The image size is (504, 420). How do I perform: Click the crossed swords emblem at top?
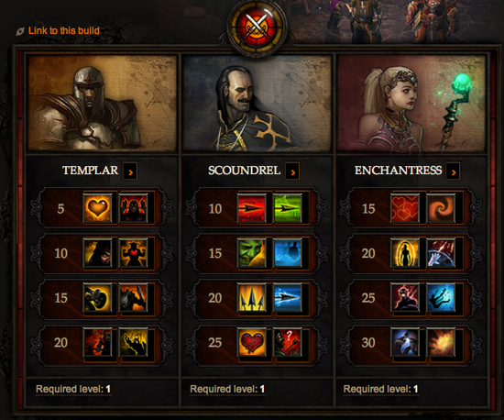click(x=257, y=27)
